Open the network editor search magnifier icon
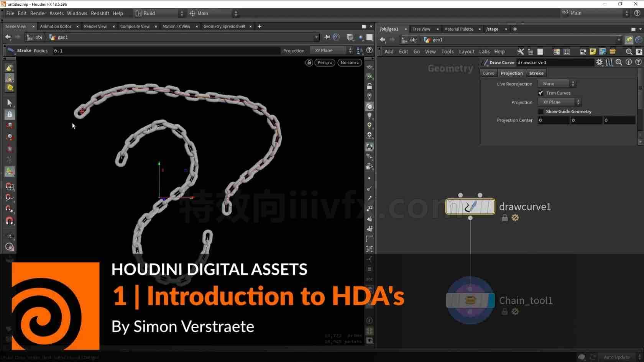The height and width of the screenshot is (362, 644). (629, 52)
